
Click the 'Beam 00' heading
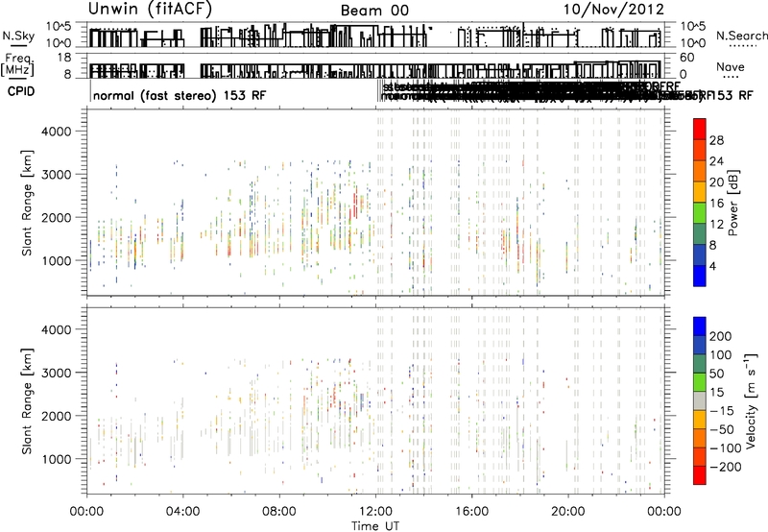click(374, 11)
